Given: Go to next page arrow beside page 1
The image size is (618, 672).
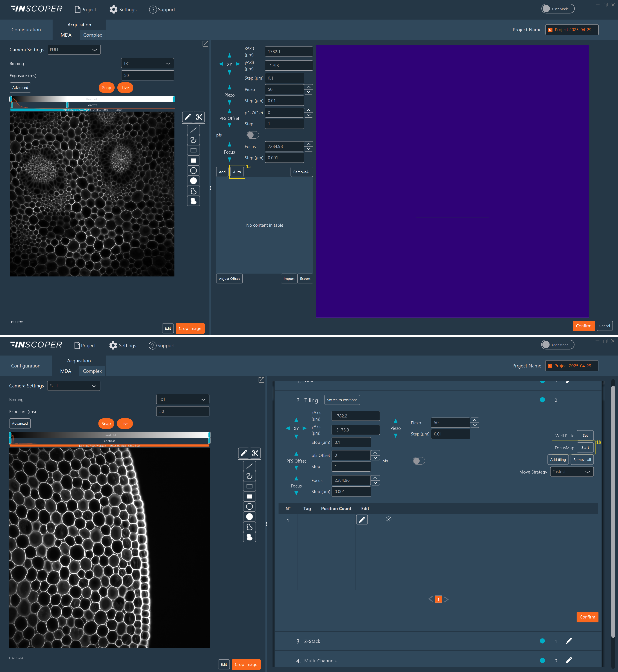Looking at the screenshot, I should pos(446,599).
